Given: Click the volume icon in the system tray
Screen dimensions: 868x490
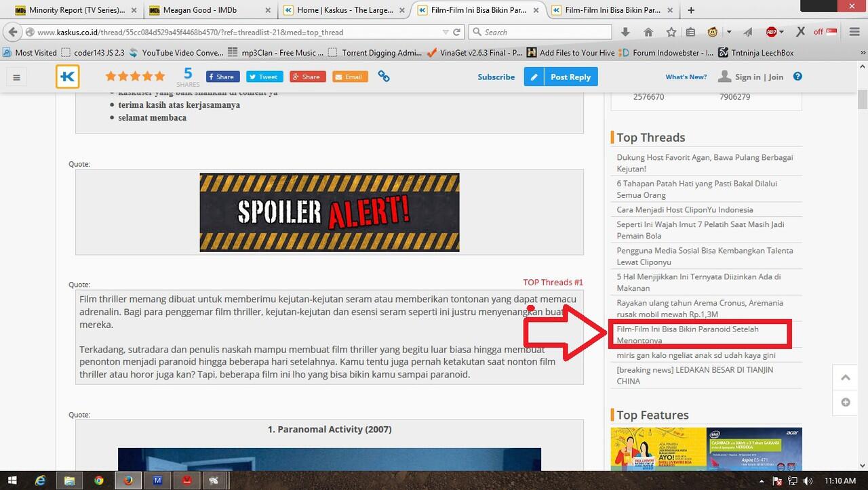Looking at the screenshot, I should pyautogui.click(x=809, y=481).
